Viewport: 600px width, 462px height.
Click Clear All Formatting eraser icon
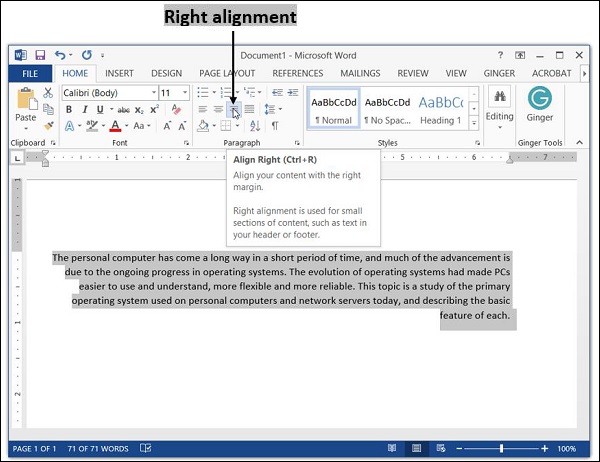pos(176,109)
